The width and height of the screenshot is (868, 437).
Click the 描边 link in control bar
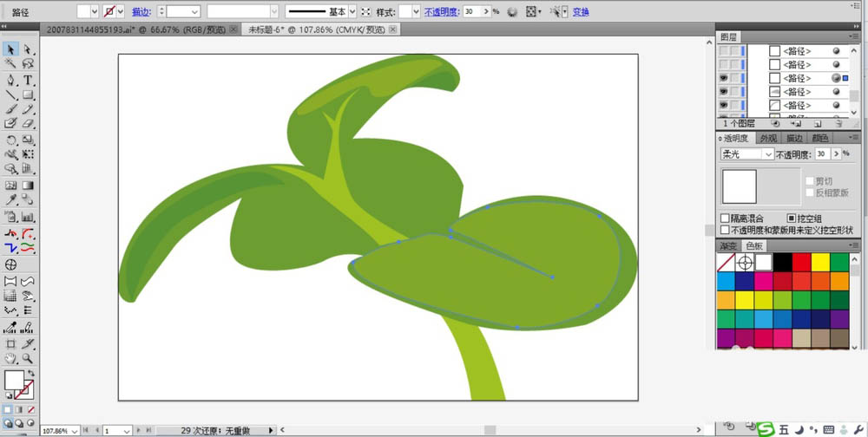click(x=141, y=11)
